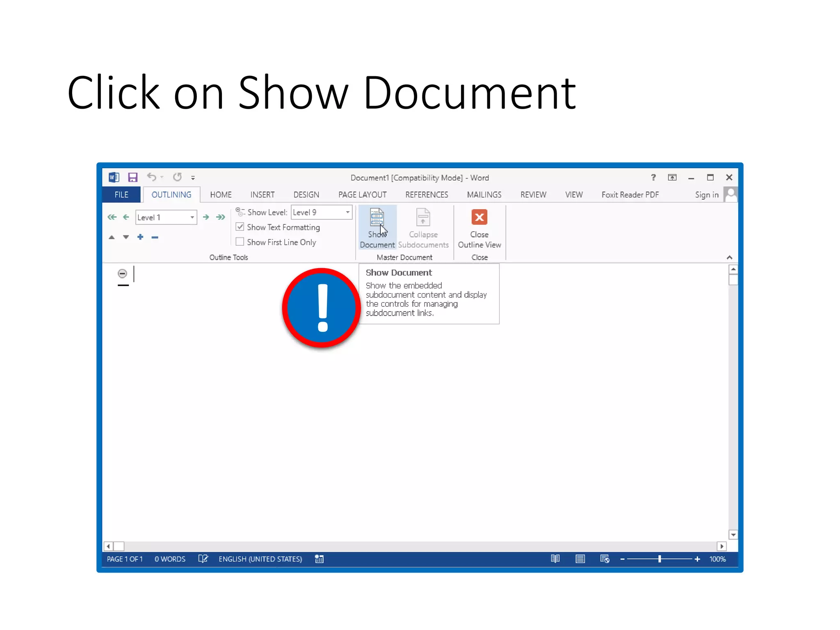The width and height of the screenshot is (840, 630).
Task: Open the HOME ribbon tab
Action: (x=221, y=195)
